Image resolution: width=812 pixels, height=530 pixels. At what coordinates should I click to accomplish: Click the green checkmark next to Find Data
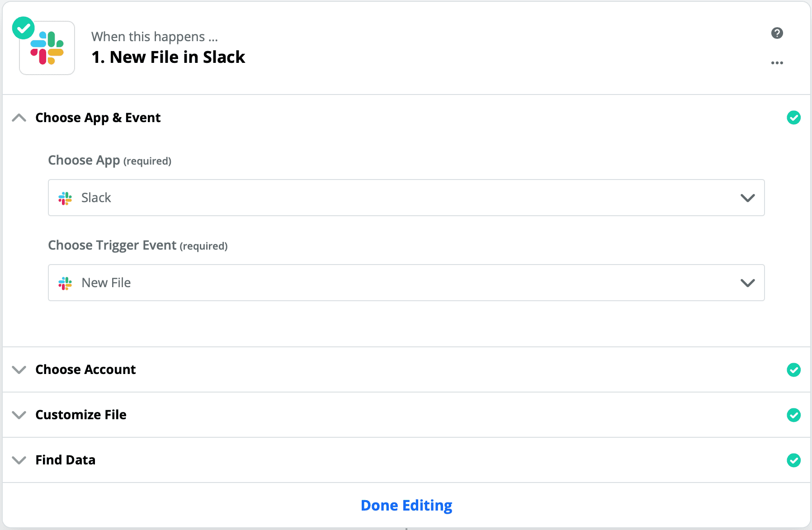pos(794,460)
